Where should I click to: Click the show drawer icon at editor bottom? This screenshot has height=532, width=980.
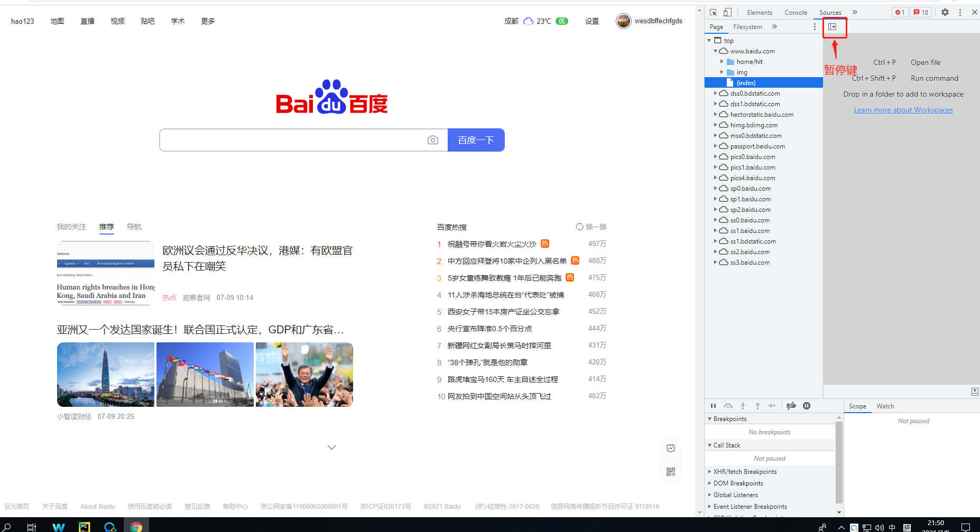pyautogui.click(x=975, y=391)
